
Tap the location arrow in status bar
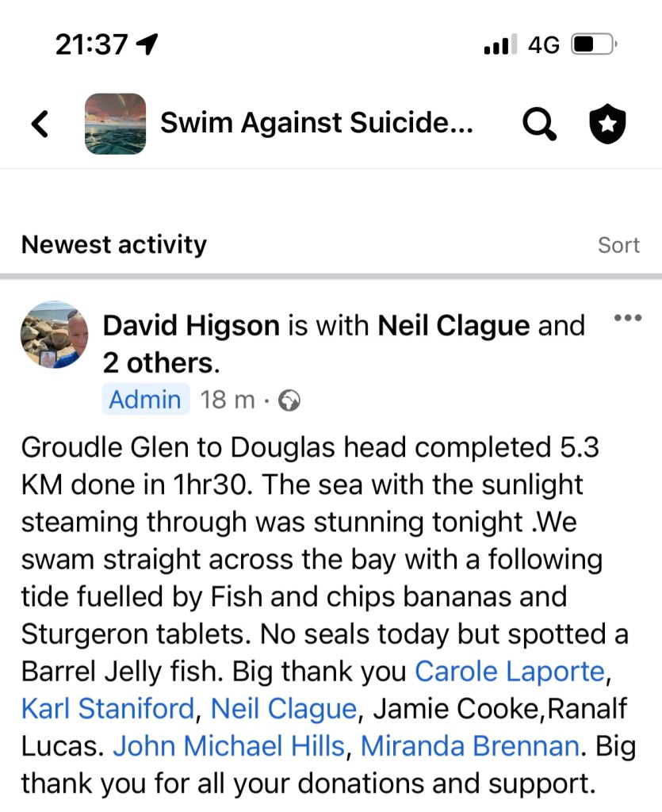pos(147,44)
